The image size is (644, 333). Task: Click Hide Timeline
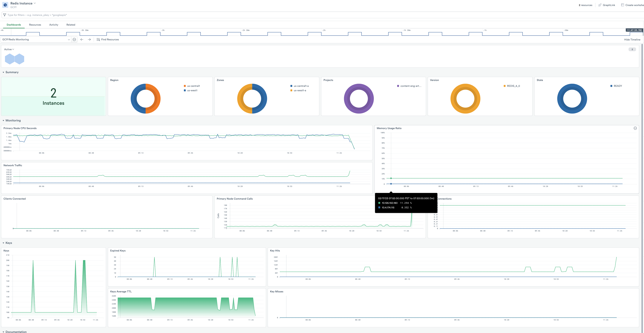(632, 40)
